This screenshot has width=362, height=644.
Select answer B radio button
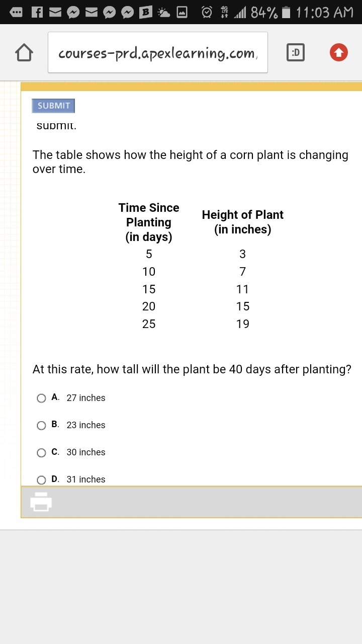coord(42,425)
